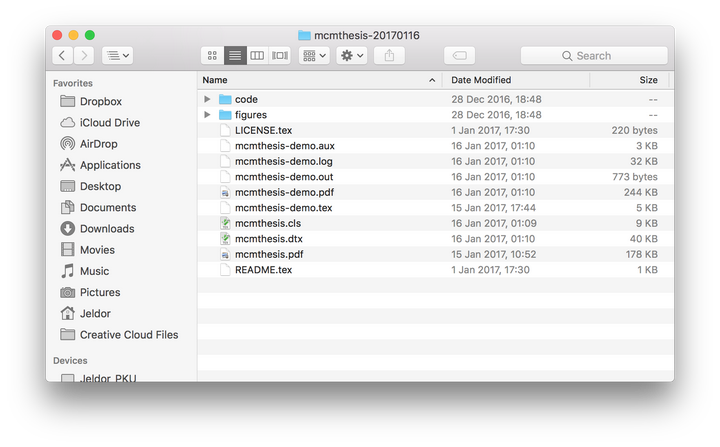Click the Search field
The width and height of the screenshot is (720, 447).
click(x=594, y=56)
